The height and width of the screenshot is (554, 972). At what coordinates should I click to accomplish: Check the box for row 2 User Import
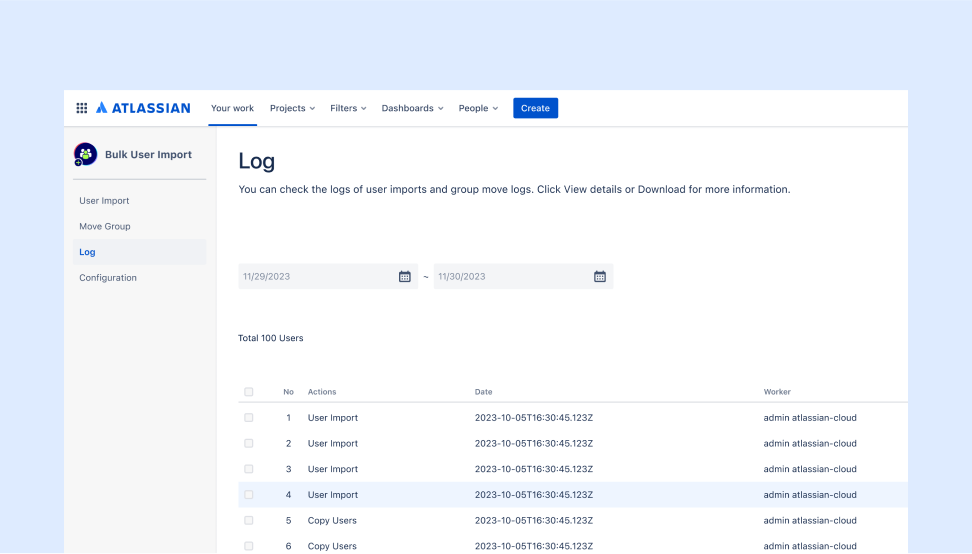249,443
